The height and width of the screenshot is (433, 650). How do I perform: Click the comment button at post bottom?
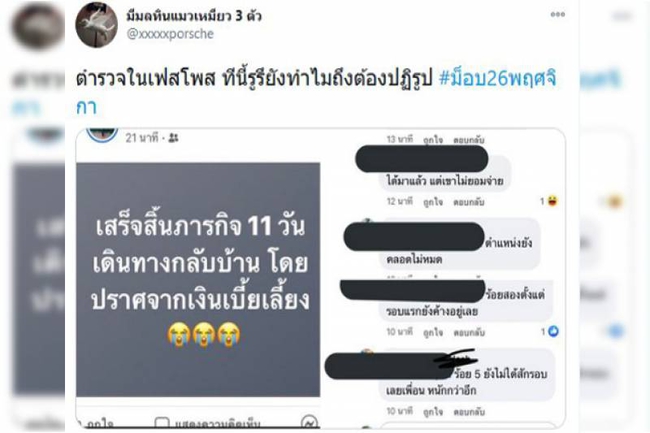[207, 423]
